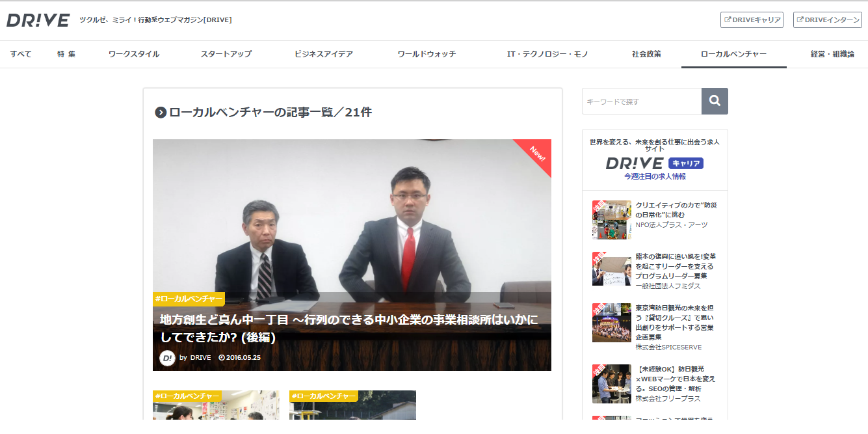Open the job listing 東京湾訪日観光の未来を担う
Image resolution: width=868 pixels, height=434 pixels.
[x=676, y=322]
